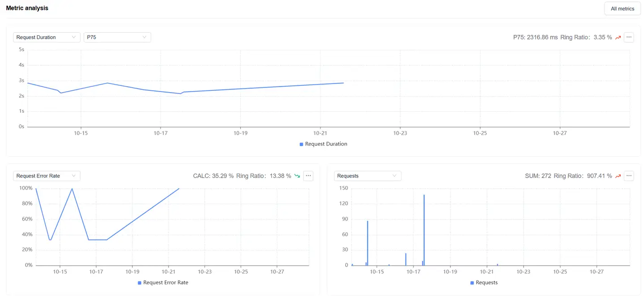Click the All metrics button
Screen dimensions: 644x296
(622, 8)
